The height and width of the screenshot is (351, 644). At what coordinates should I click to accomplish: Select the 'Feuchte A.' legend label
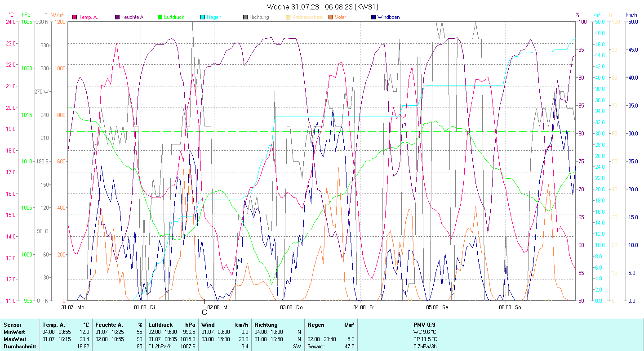pyautogui.click(x=133, y=17)
